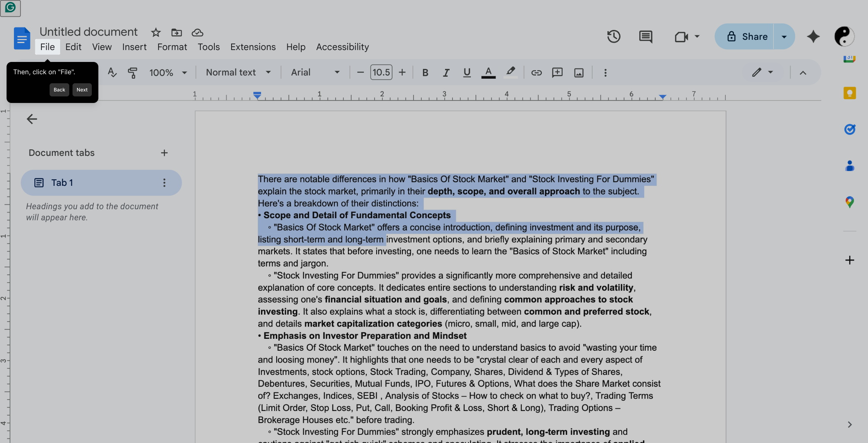Screen dimensions: 868x443
Task: Click the font size input field
Action: pos(381,73)
